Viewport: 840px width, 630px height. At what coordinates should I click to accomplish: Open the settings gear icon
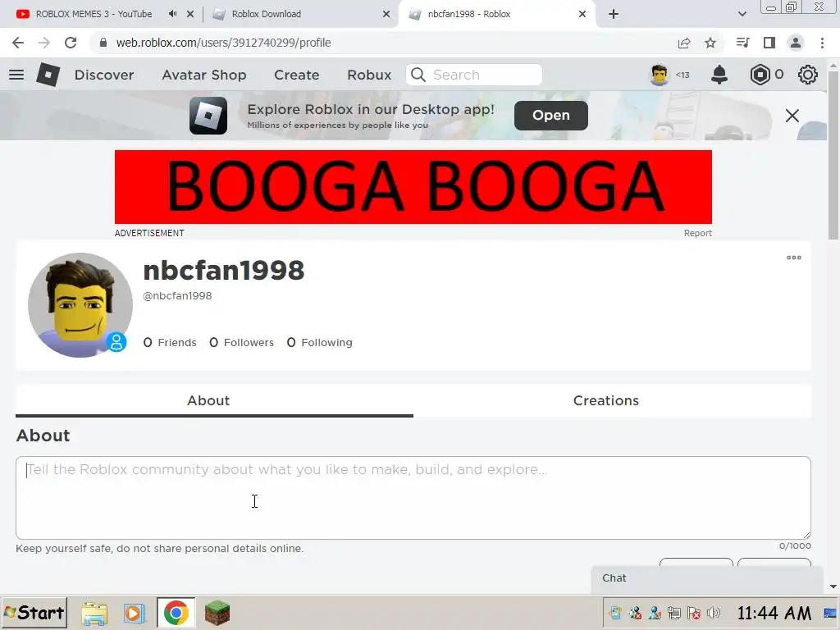click(x=807, y=75)
